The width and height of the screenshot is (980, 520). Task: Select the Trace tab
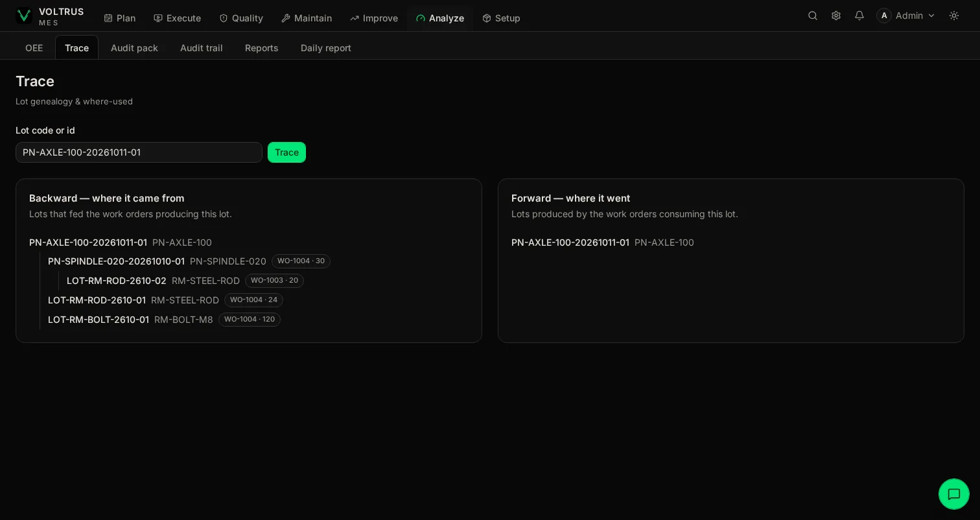click(76, 48)
